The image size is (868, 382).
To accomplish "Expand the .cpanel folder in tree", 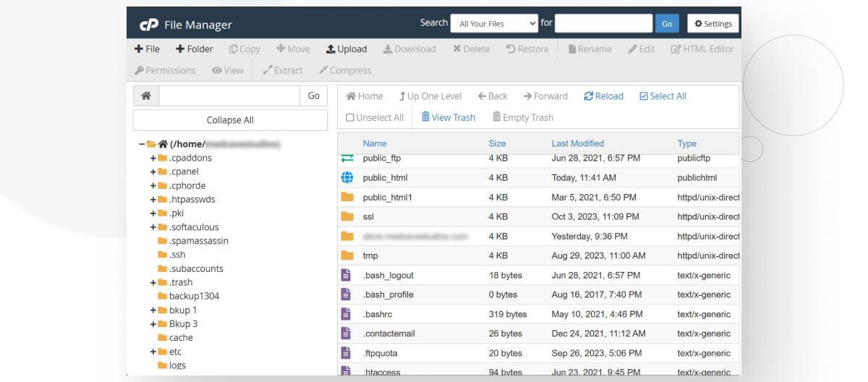I will click(x=153, y=171).
